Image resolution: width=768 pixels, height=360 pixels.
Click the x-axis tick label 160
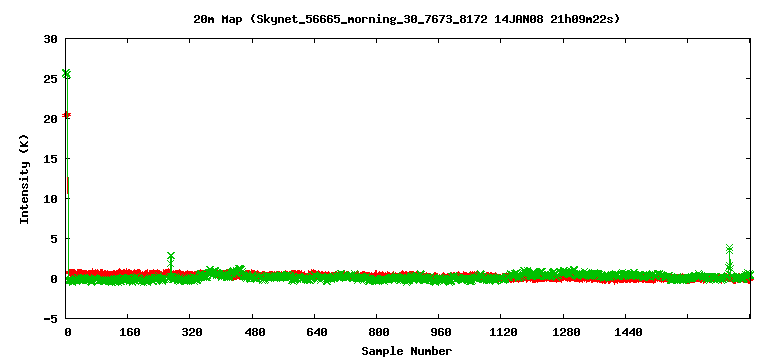(129, 333)
